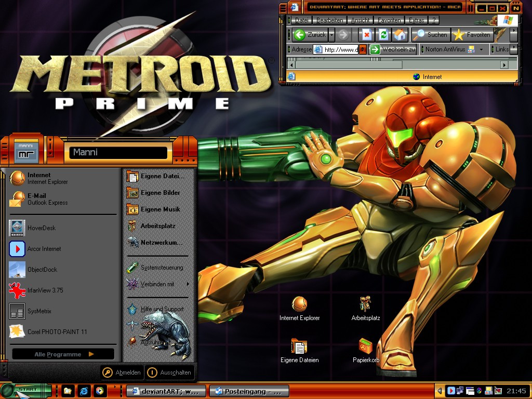Click the disabled Forward arrow in browser
This screenshot has height=399, width=532.
click(343, 35)
